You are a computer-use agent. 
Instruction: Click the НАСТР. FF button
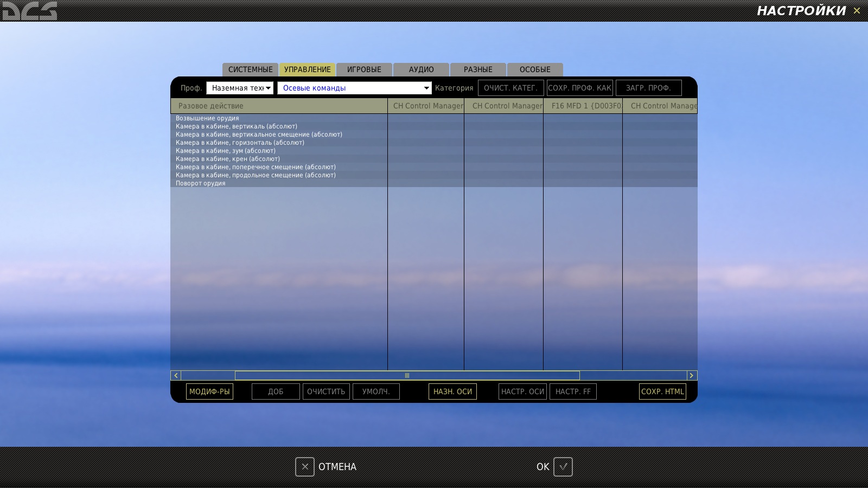click(573, 391)
